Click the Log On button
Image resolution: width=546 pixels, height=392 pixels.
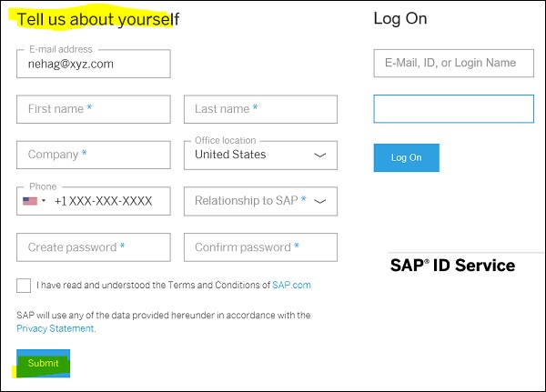pos(406,157)
